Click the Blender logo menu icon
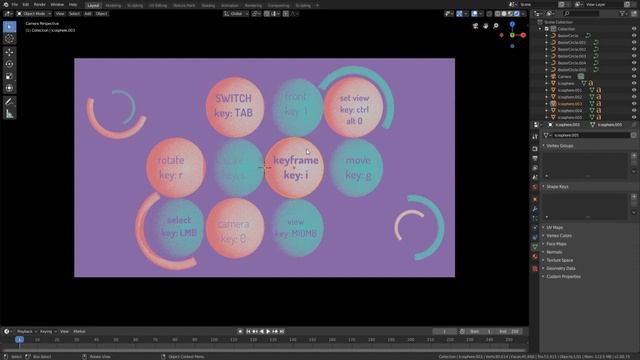This screenshot has width=640, height=360. point(5,4)
